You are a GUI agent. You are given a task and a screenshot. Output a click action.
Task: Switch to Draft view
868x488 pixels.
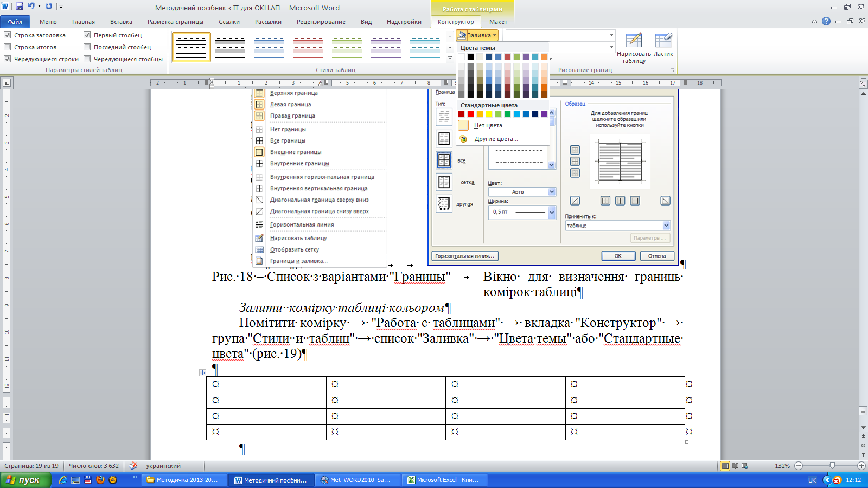[765, 466]
